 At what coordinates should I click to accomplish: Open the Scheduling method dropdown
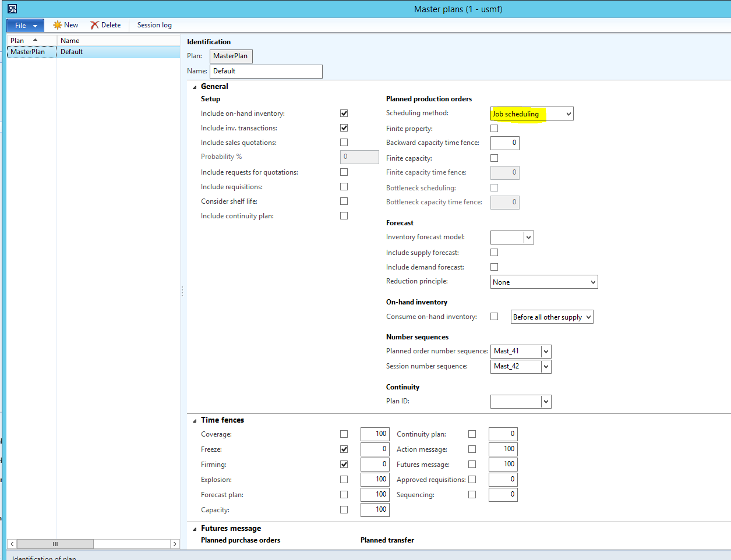coord(567,114)
